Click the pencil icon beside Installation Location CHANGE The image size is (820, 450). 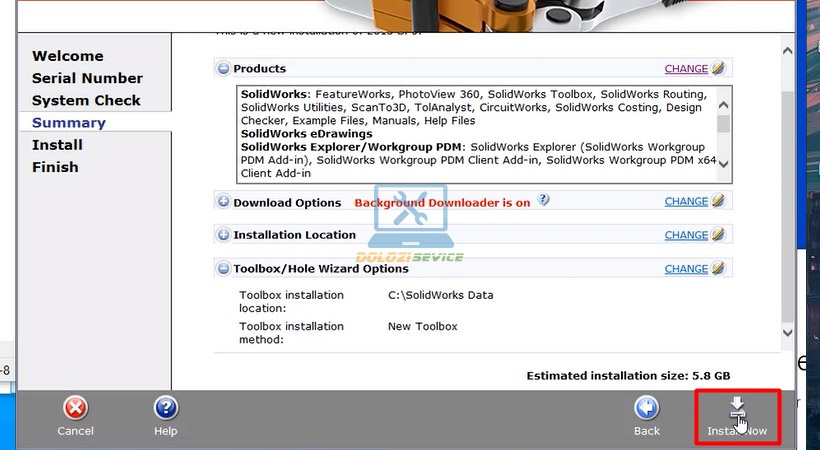pyautogui.click(x=719, y=235)
